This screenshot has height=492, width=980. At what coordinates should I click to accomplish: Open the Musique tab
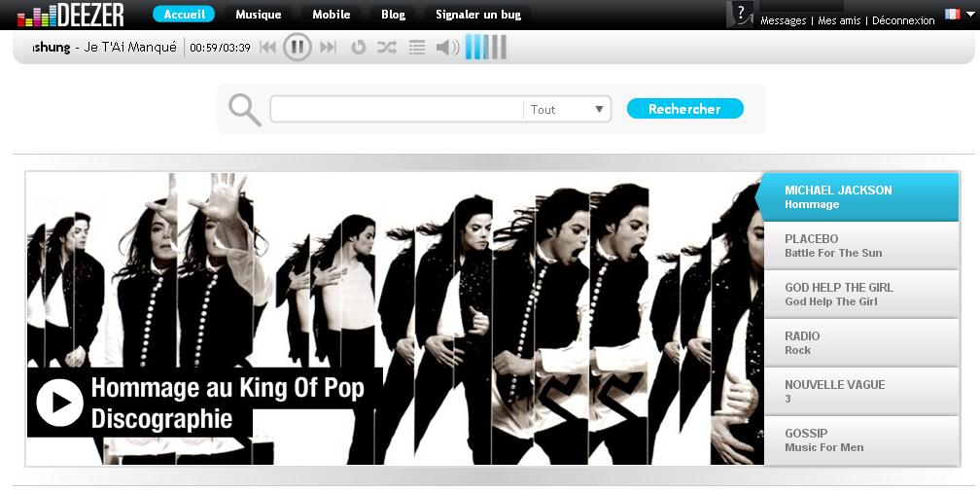[x=259, y=15]
